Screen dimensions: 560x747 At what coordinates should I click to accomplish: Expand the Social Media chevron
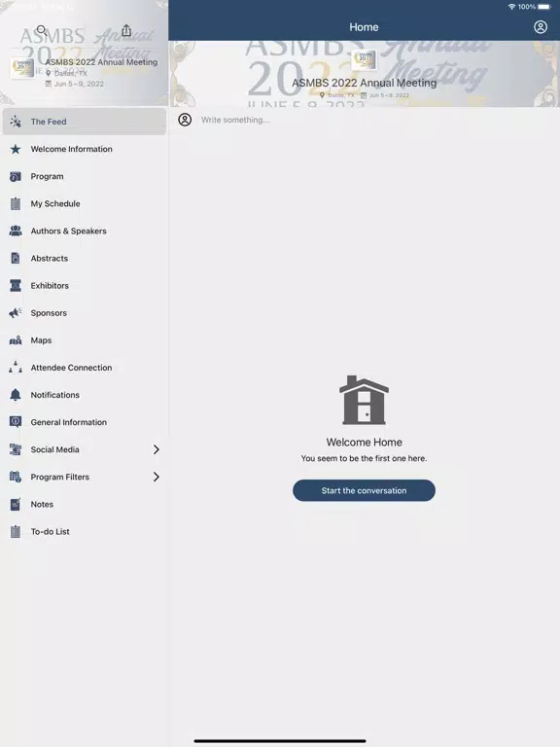tap(157, 449)
